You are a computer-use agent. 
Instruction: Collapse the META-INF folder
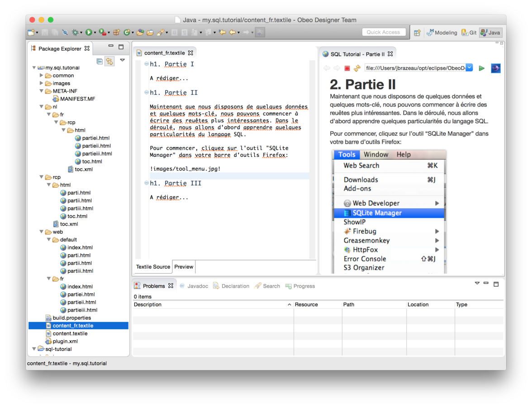point(42,91)
